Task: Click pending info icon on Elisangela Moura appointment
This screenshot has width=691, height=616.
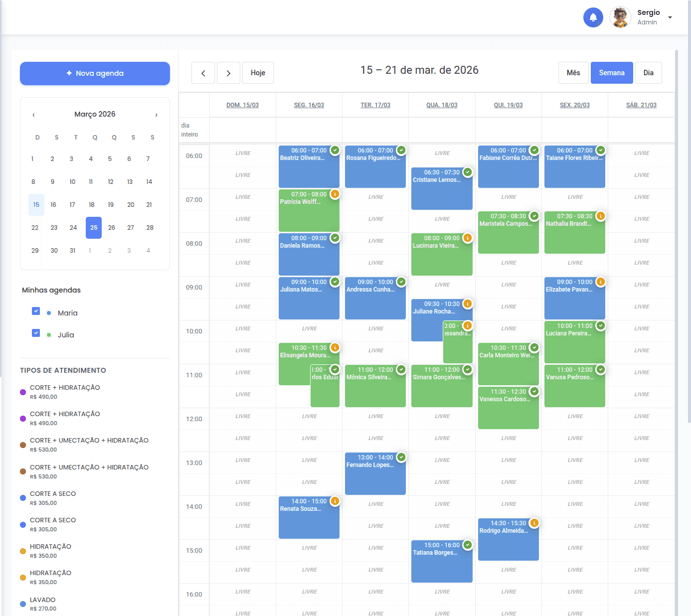Action: point(335,347)
